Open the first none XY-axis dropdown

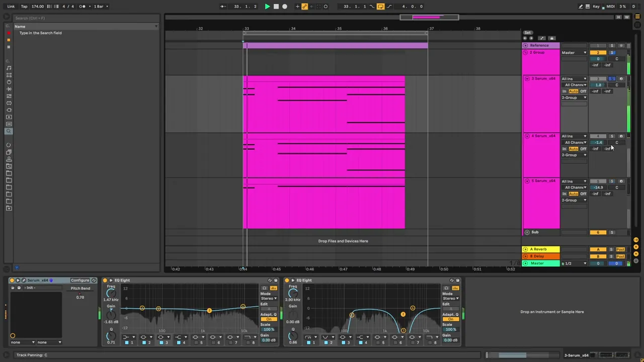[23, 342]
